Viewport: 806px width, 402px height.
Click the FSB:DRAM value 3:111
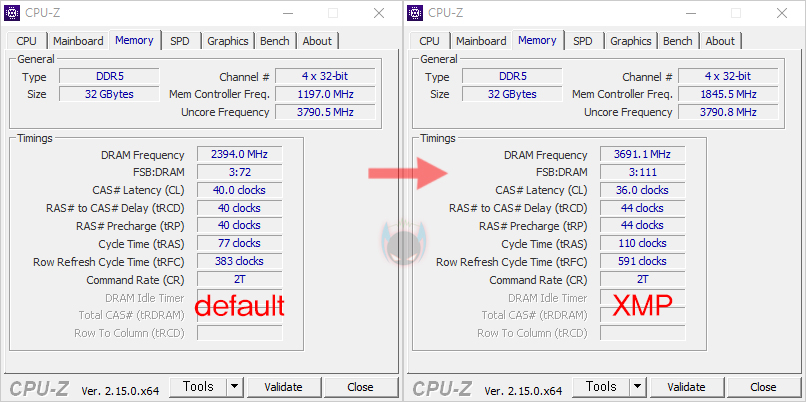[643, 172]
